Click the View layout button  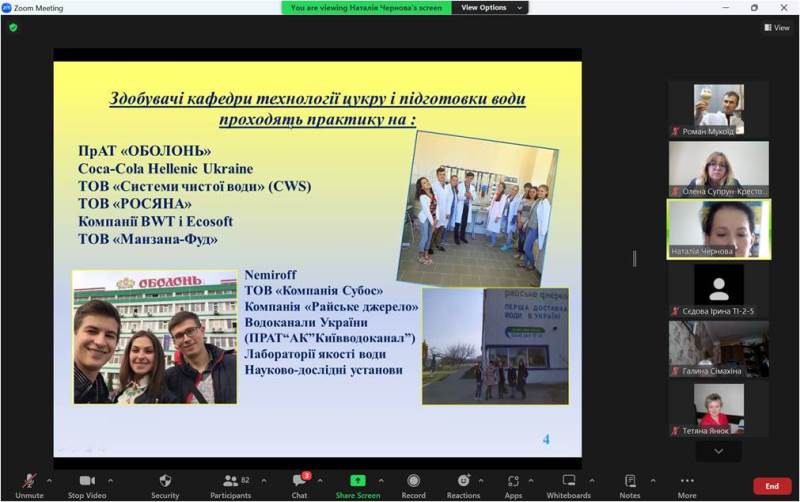pyautogui.click(x=777, y=28)
